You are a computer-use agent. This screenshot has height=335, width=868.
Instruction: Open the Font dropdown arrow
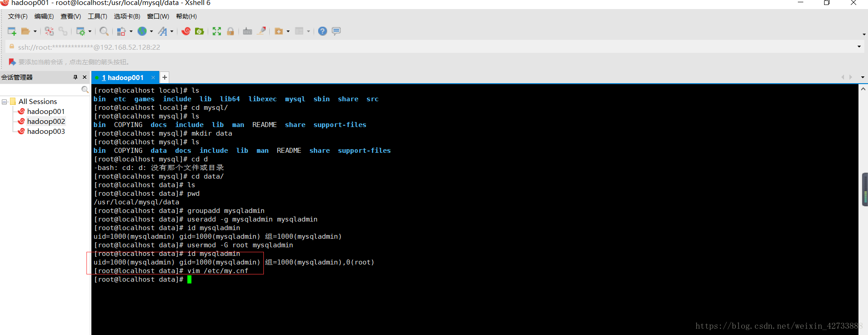tap(172, 31)
